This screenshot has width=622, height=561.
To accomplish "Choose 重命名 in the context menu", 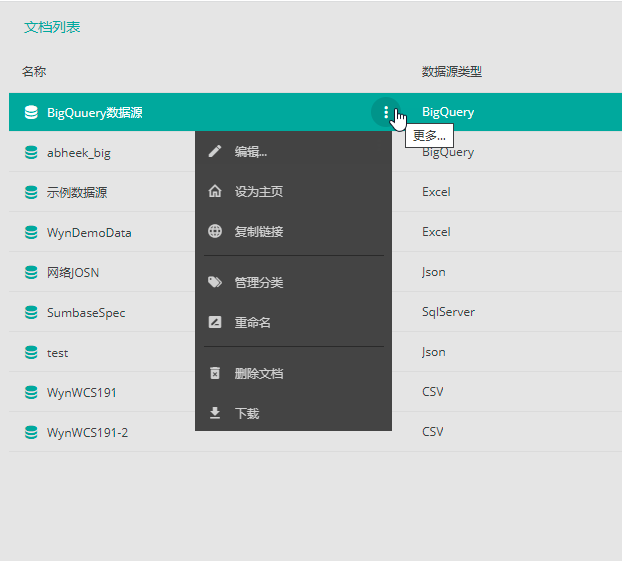I will (293, 322).
